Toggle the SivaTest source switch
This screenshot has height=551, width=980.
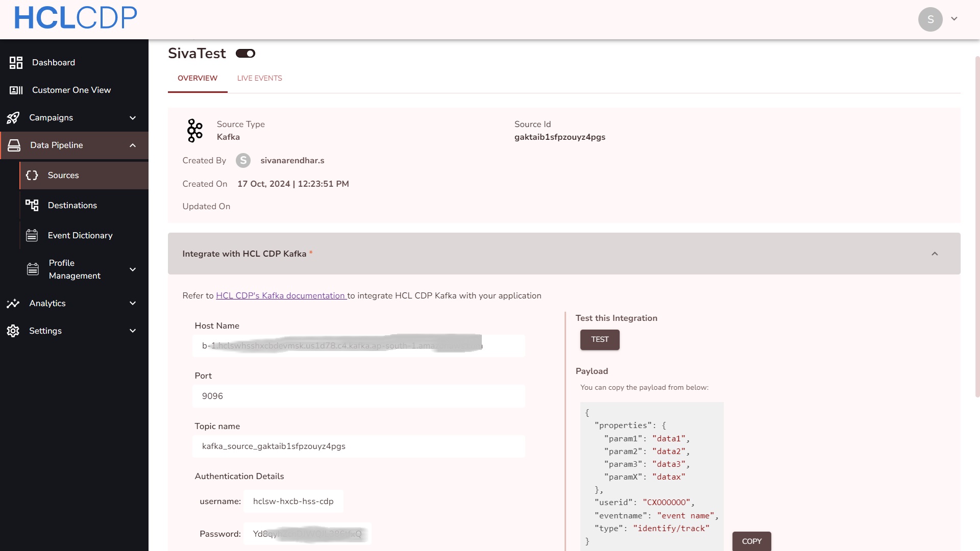pyautogui.click(x=246, y=54)
